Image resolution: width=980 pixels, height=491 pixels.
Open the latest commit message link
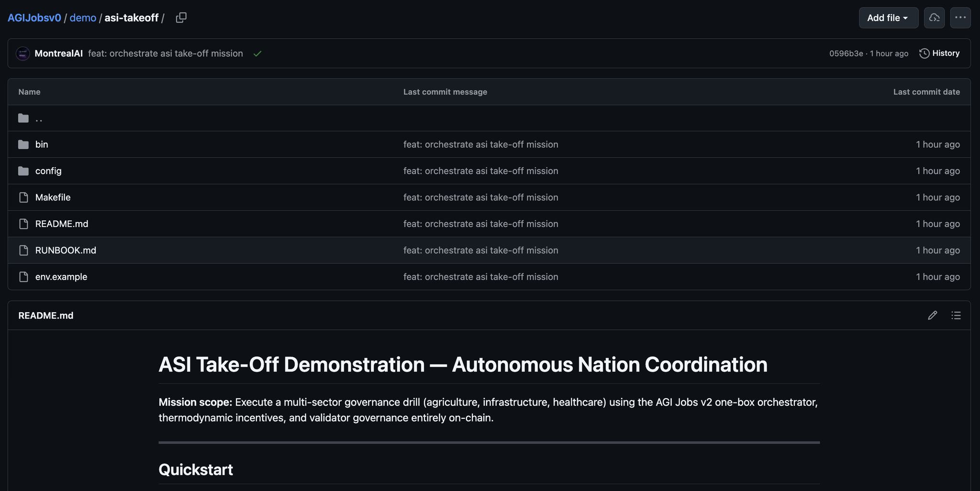166,54
